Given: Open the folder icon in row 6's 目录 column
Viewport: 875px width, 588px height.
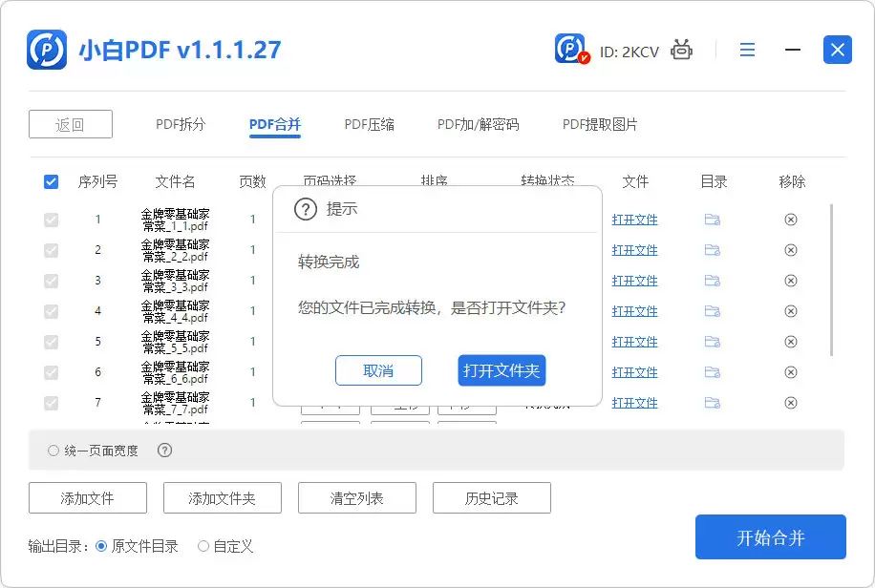Looking at the screenshot, I should point(713,372).
